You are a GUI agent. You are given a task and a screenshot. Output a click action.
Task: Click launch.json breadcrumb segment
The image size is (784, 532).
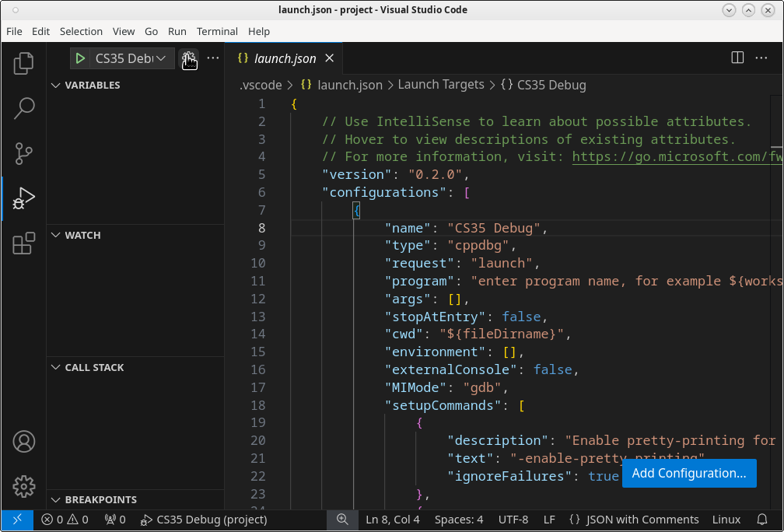[x=342, y=85]
